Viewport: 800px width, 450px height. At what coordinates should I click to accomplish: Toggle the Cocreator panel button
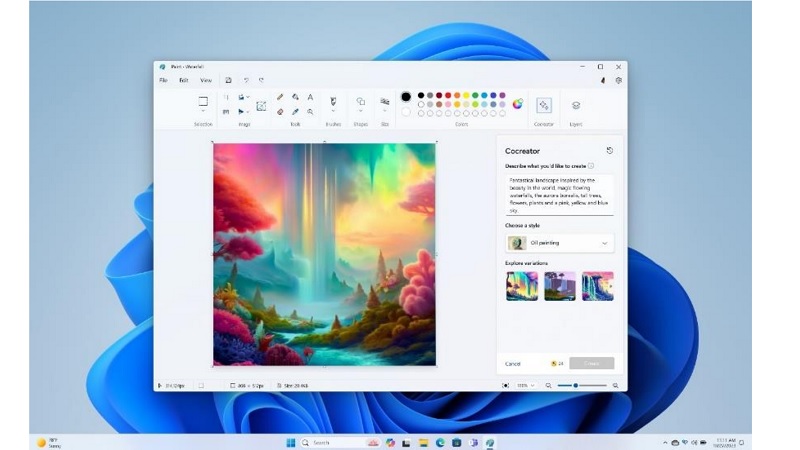click(543, 105)
